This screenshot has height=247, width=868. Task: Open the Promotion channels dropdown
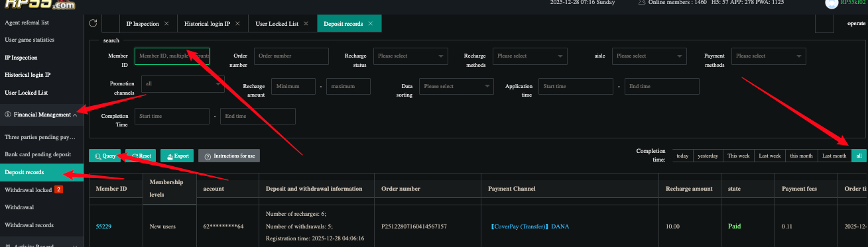tap(183, 84)
